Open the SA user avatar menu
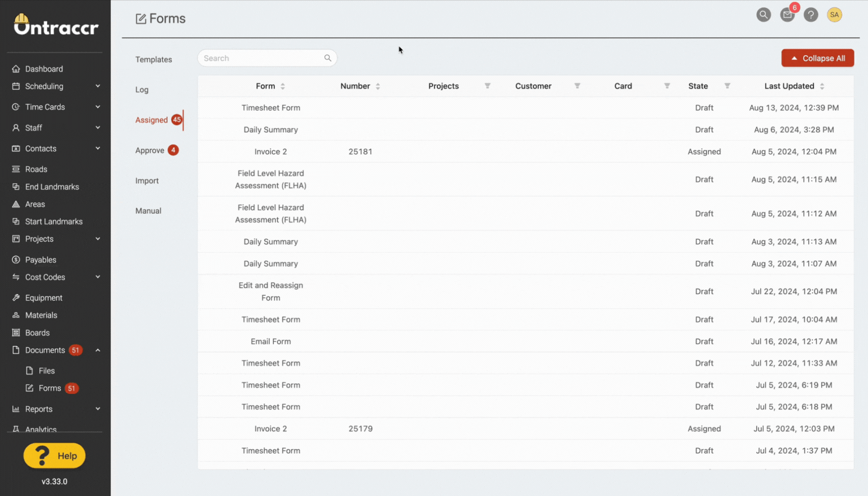 [834, 15]
